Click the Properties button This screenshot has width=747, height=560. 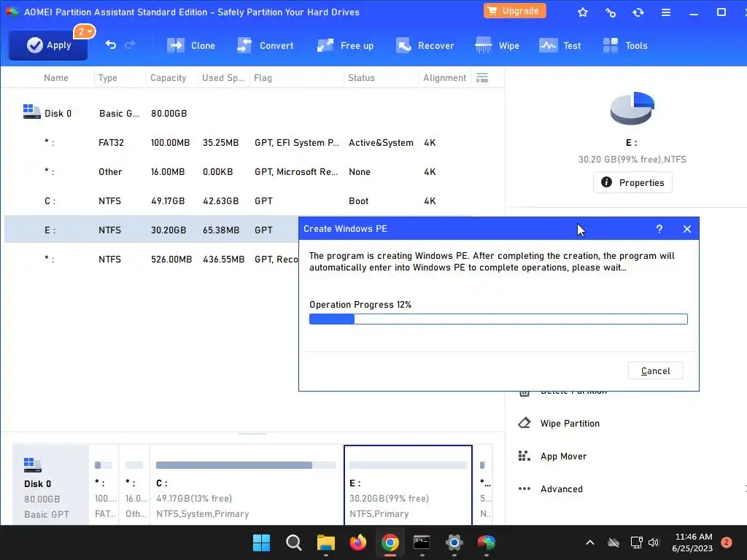point(632,182)
